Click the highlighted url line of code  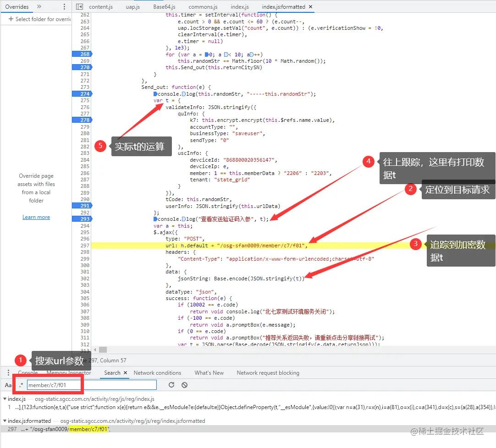click(x=236, y=246)
